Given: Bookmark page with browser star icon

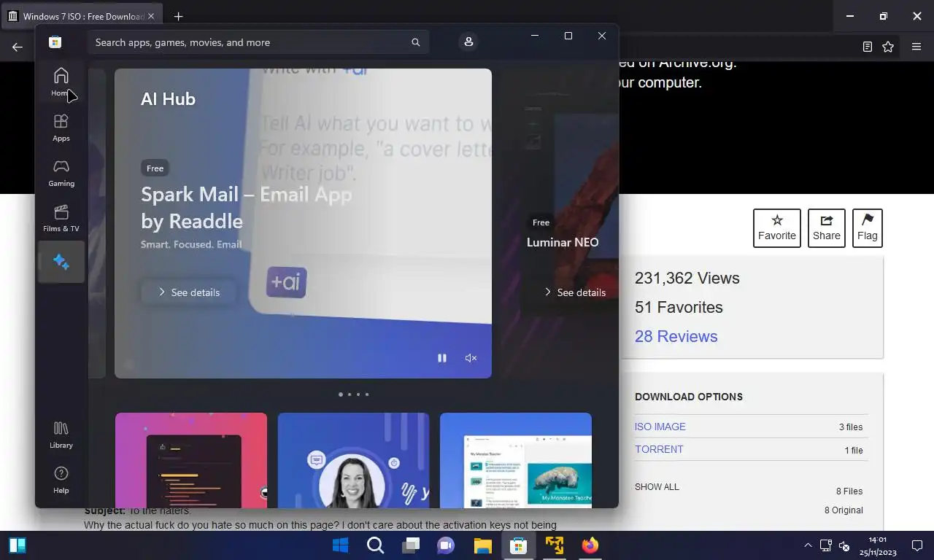Looking at the screenshot, I should [888, 47].
